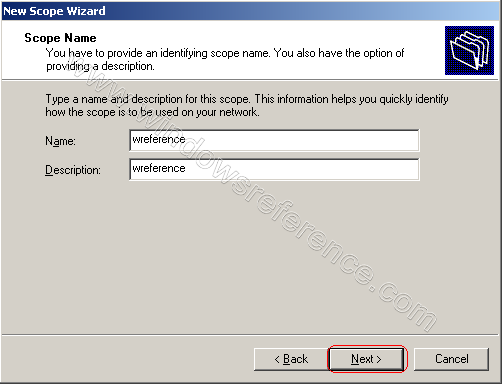Click the Next button
This screenshot has width=502, height=384.
click(x=366, y=359)
